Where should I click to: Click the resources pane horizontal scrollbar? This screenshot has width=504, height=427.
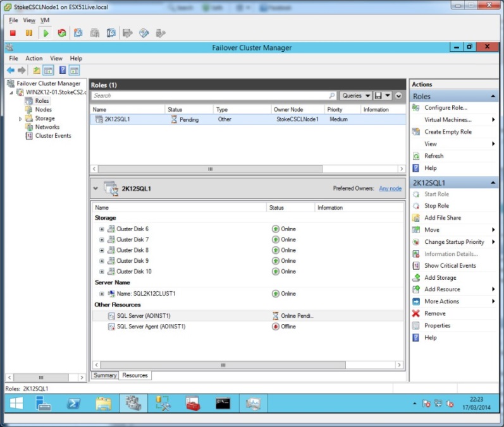(223, 365)
